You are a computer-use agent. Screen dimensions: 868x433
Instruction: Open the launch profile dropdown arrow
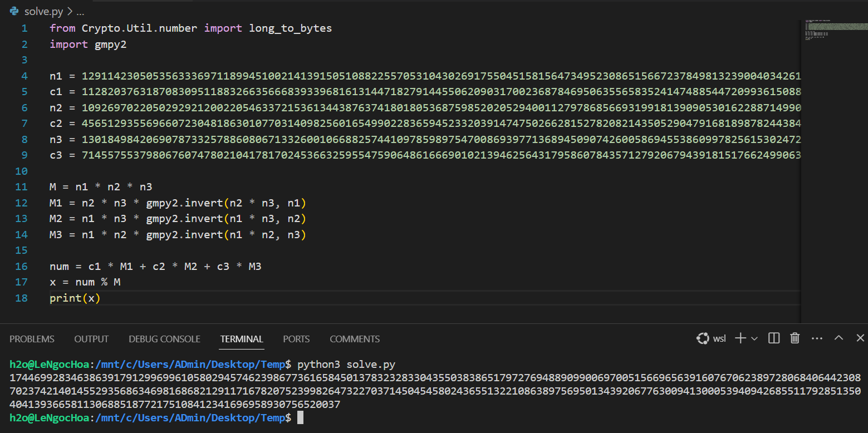[x=754, y=338]
